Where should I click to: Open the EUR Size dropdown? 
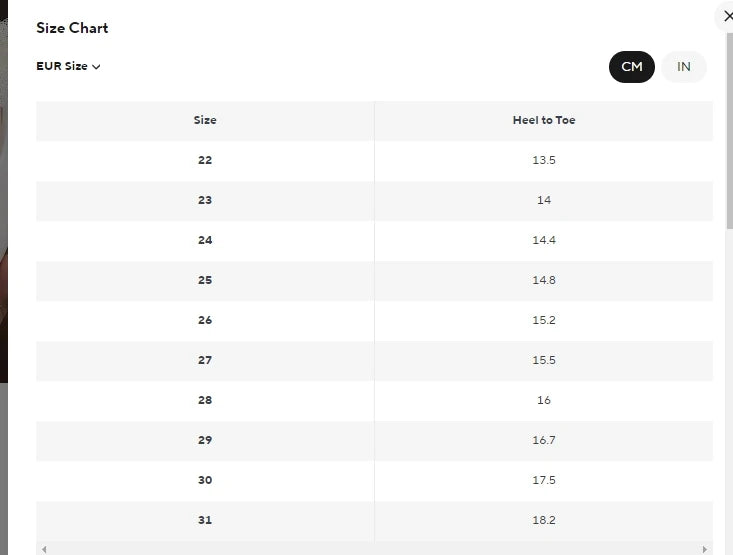68,67
